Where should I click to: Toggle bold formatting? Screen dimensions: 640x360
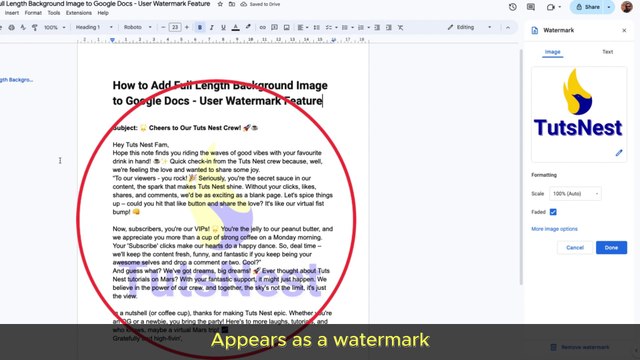[x=200, y=27]
